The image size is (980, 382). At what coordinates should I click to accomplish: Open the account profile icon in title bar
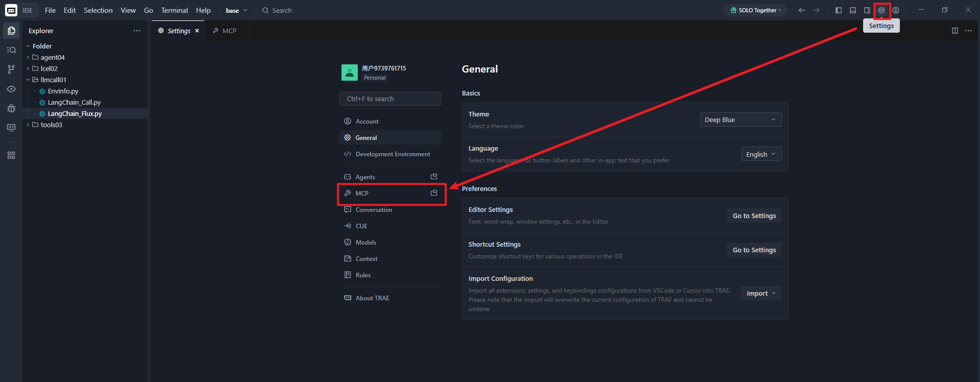click(896, 10)
